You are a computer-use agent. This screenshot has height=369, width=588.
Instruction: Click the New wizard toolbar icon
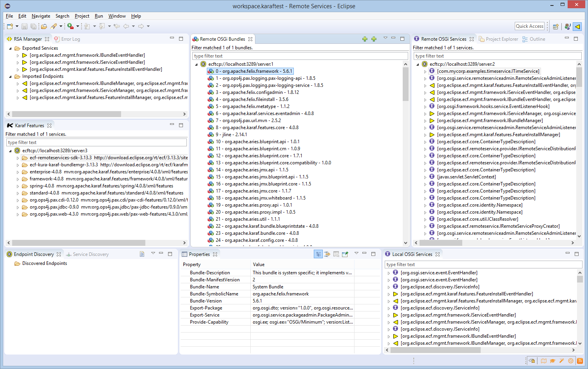(10, 26)
